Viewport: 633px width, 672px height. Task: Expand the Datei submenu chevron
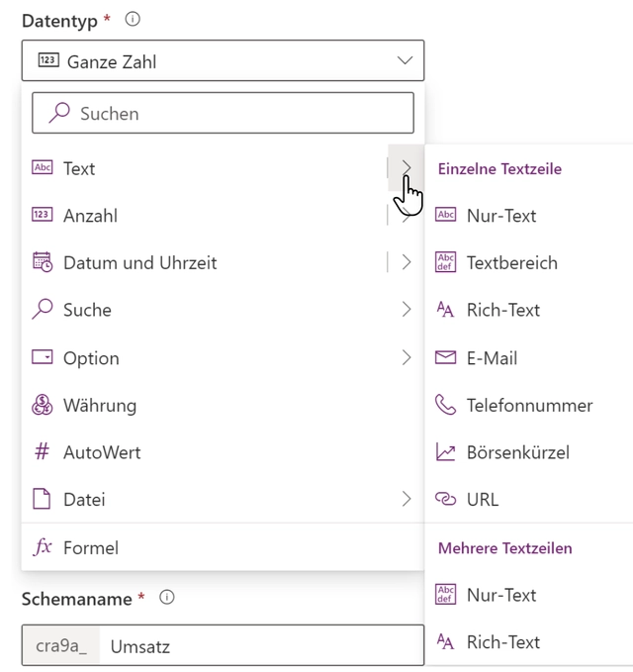click(x=407, y=499)
